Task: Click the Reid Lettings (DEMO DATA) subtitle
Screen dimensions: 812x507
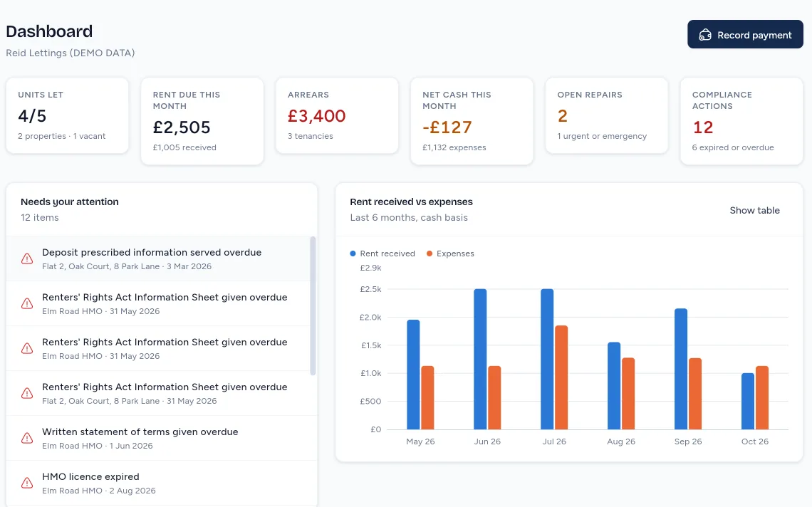Action: (x=71, y=53)
